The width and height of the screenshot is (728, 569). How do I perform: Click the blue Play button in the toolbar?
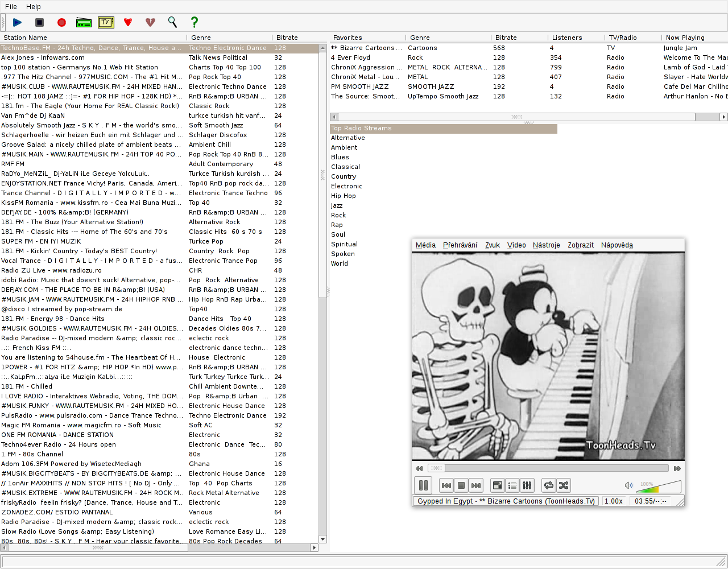[x=17, y=22]
